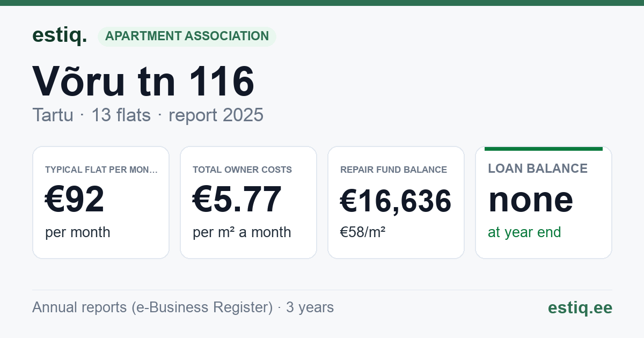Click the 'at year end' caption

tap(524, 232)
